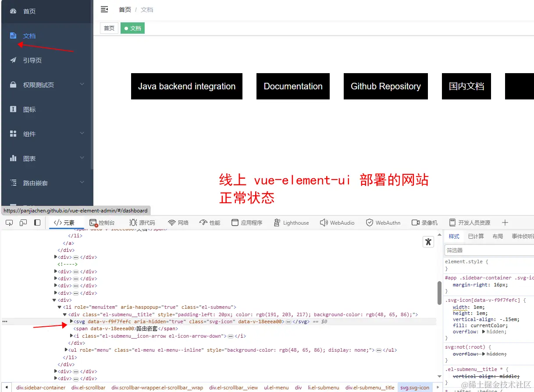Viewport: 534px width, 392px height.
Task: Open the 性能 performance panel
Action: [x=210, y=223]
